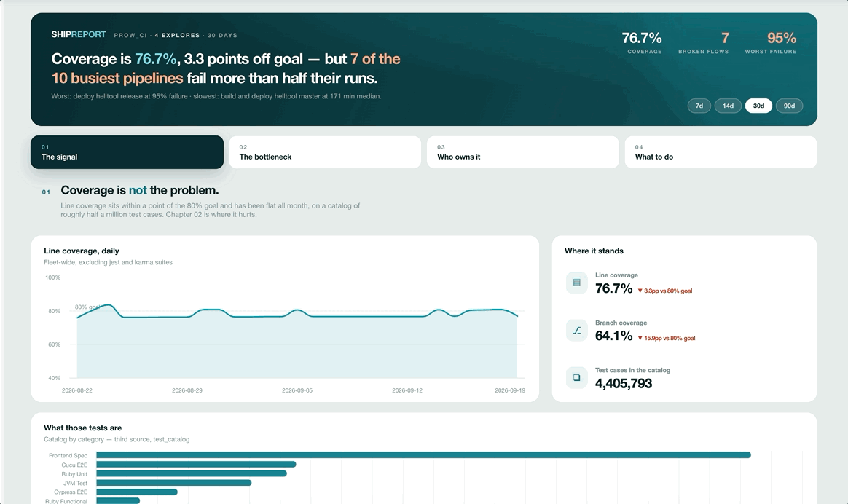
Task: Open the Who owns it tab
Action: [523, 152]
